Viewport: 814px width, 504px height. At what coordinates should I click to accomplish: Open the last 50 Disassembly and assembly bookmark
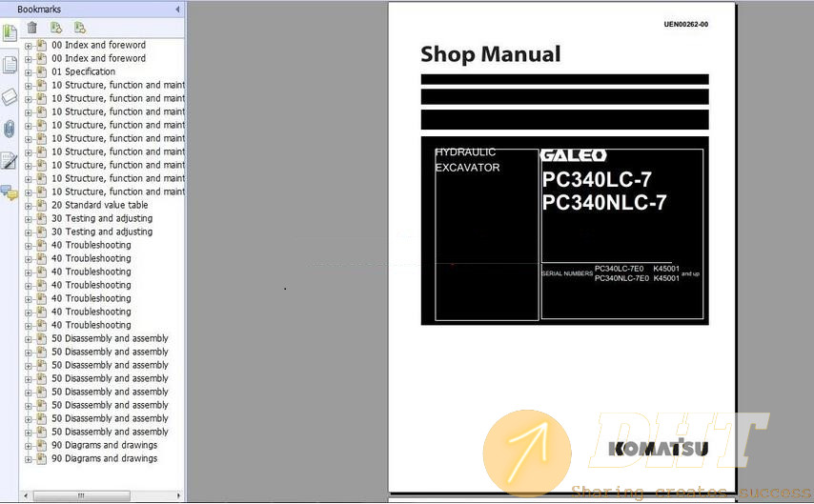point(110,432)
